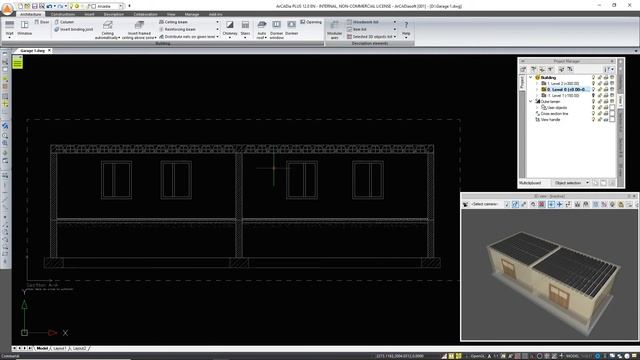Screen dimensions: 640x360
Task: Tick the checkbox in the View handle row
Action: [x=612, y=120]
